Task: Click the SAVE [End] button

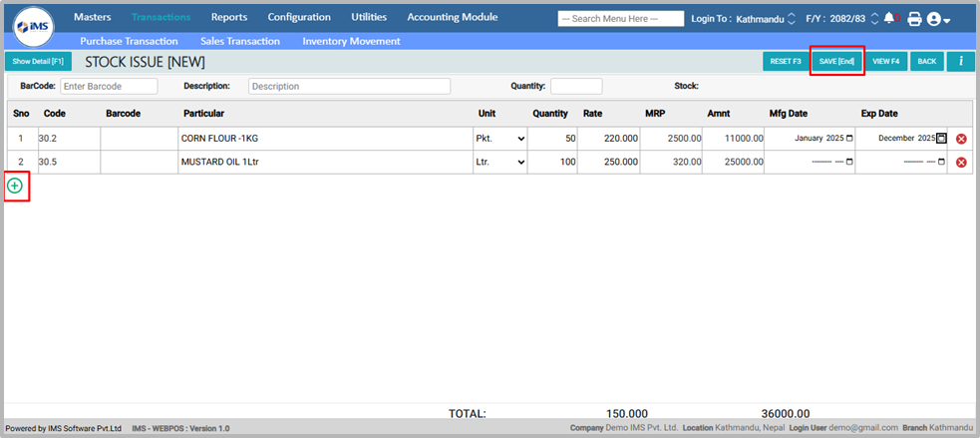Action: point(835,62)
